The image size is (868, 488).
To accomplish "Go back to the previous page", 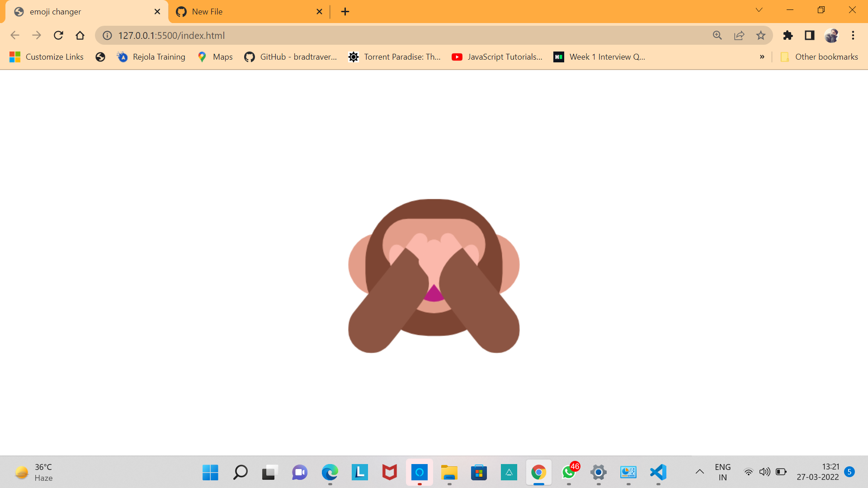I will (15, 35).
